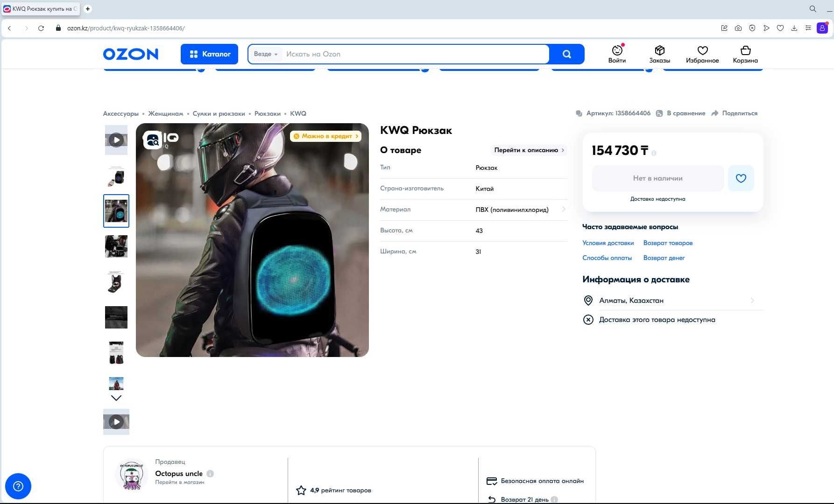This screenshot has height=504, width=834.
Task: Toggle В сравнение for this product
Action: click(x=680, y=113)
